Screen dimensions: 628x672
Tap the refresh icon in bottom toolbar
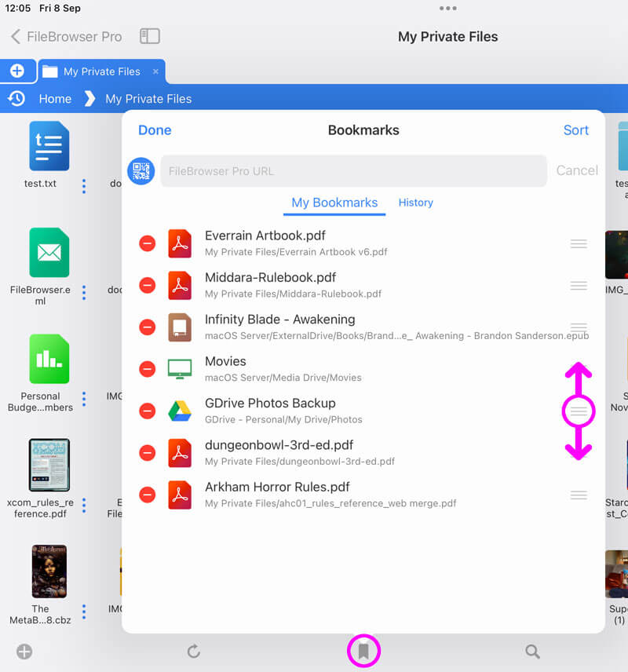point(194,652)
